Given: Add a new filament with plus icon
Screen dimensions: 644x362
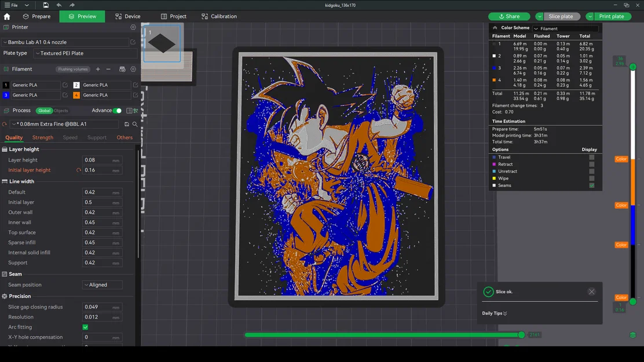Looking at the screenshot, I should tap(98, 69).
